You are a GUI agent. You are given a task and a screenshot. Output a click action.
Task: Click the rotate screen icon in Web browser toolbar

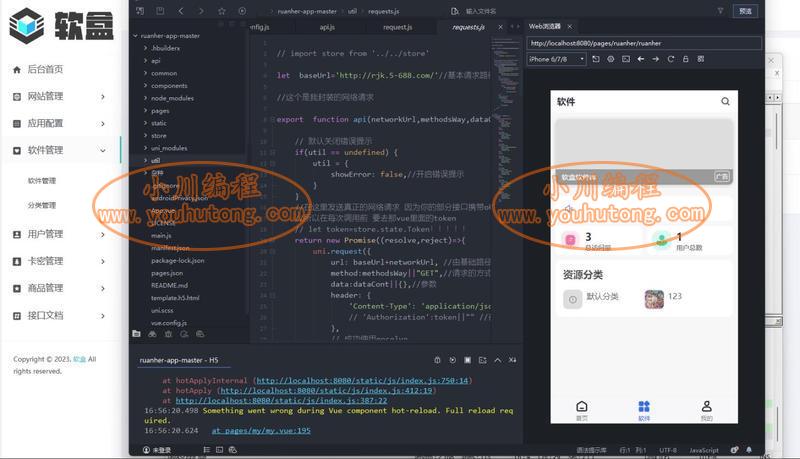tap(596, 59)
